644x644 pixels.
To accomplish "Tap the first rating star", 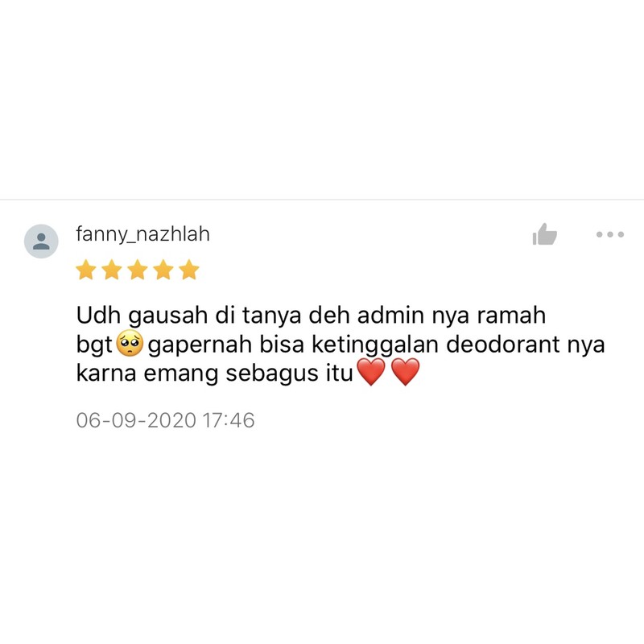I will click(x=86, y=270).
